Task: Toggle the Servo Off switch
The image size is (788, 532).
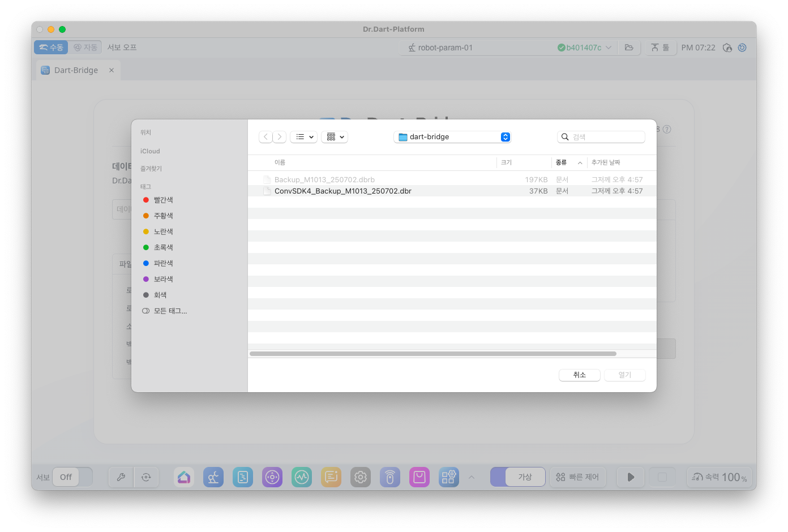Action: click(x=72, y=477)
